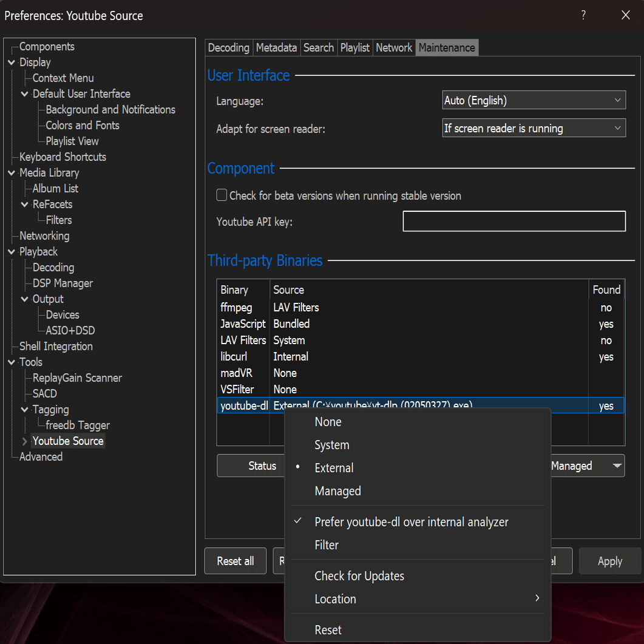Open SACD preferences page
The image size is (644, 644).
pyautogui.click(x=45, y=393)
